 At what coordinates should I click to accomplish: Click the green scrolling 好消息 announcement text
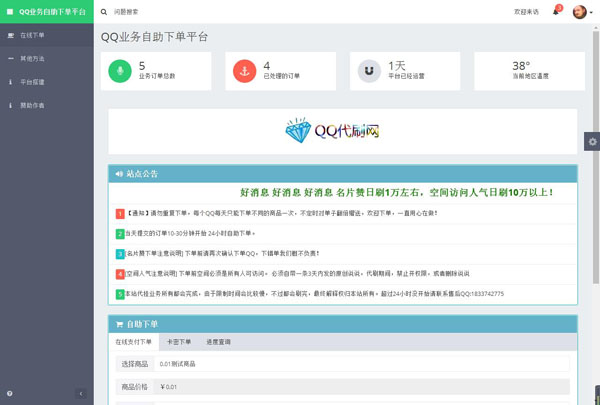pyautogui.click(x=396, y=193)
